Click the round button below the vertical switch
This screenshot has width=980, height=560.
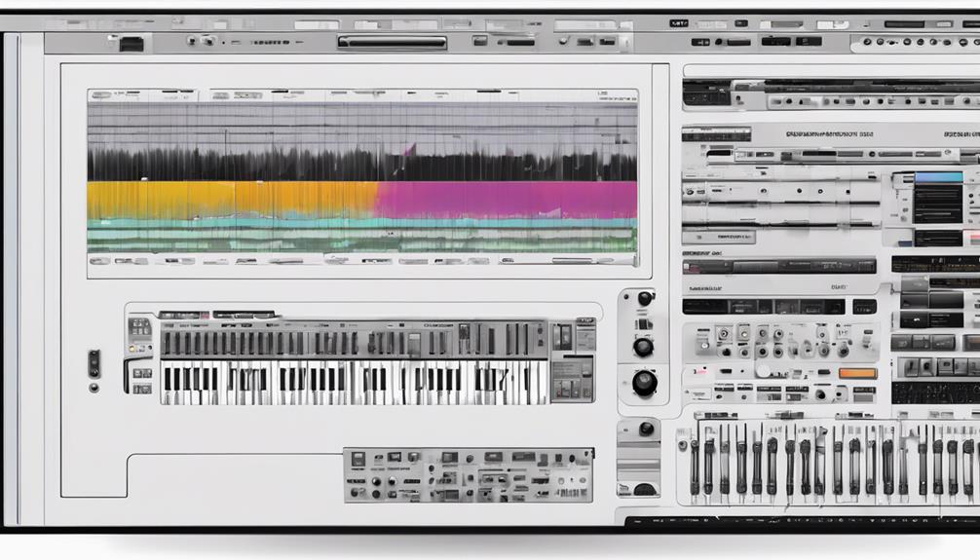[x=94, y=389]
